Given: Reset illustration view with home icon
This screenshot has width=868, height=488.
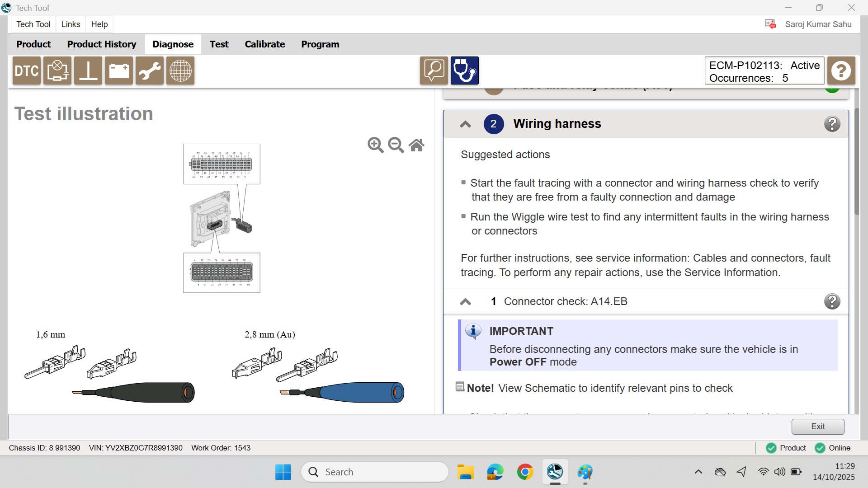Looking at the screenshot, I should [x=416, y=145].
